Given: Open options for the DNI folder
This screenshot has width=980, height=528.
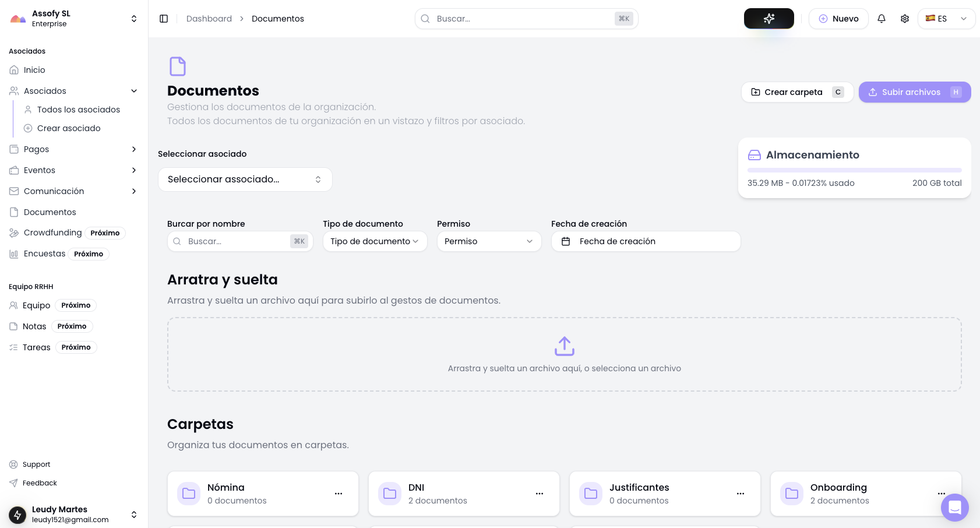Looking at the screenshot, I should coord(540,493).
